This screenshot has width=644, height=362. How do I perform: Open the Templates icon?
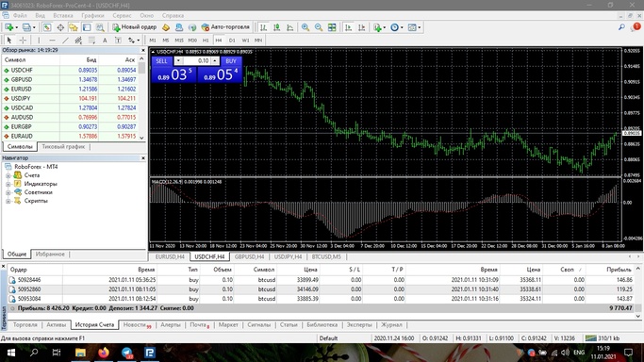[411, 27]
